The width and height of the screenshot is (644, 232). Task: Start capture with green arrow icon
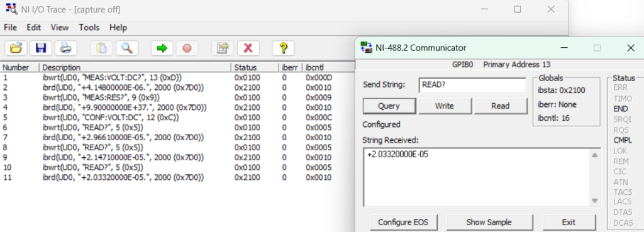[162, 48]
